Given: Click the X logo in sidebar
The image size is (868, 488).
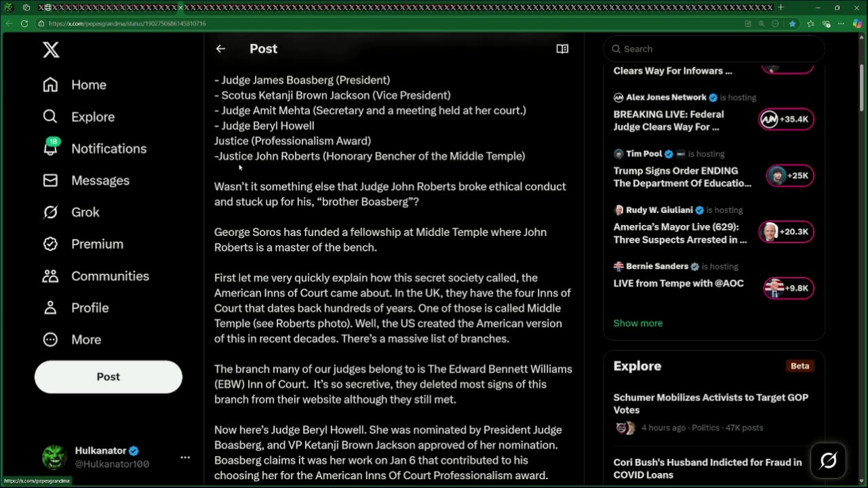Looking at the screenshot, I should click(x=51, y=49).
